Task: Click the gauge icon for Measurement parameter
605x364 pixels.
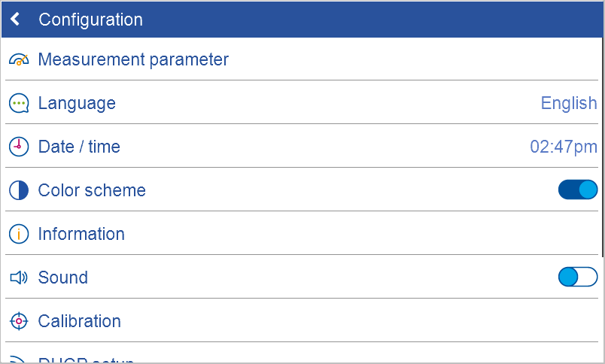Action: tap(19, 59)
